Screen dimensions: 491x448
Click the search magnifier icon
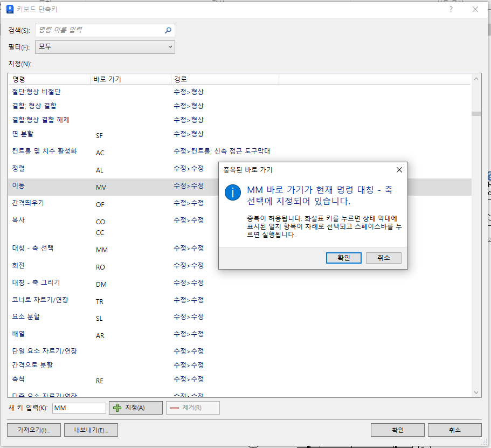169,30
